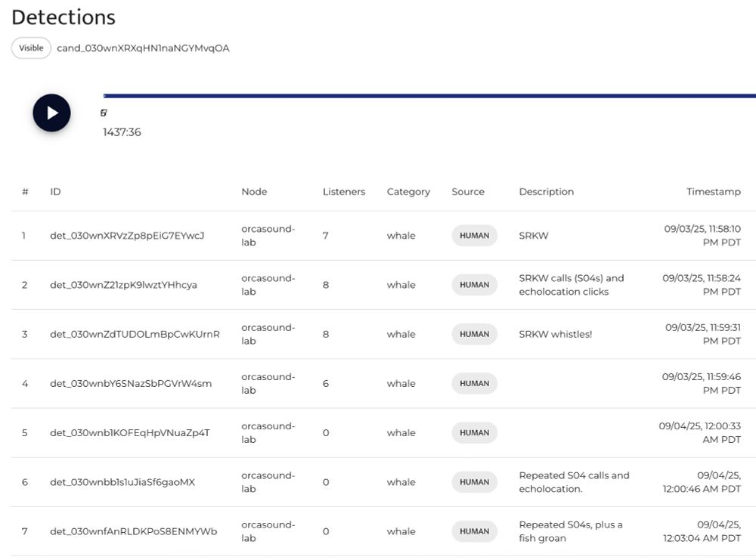This screenshot has width=756, height=560.
Task: Click timestamp 09/04/25, 12:00:33 AM PDT
Action: [700, 433]
